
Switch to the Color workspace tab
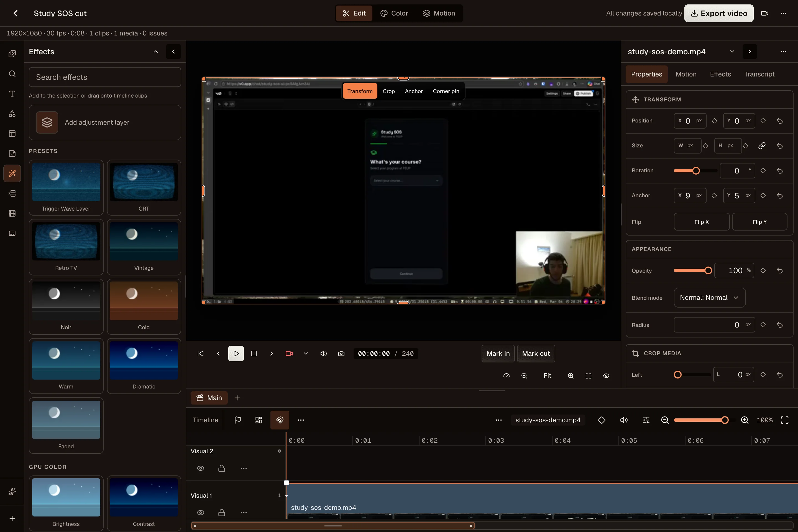(394, 13)
